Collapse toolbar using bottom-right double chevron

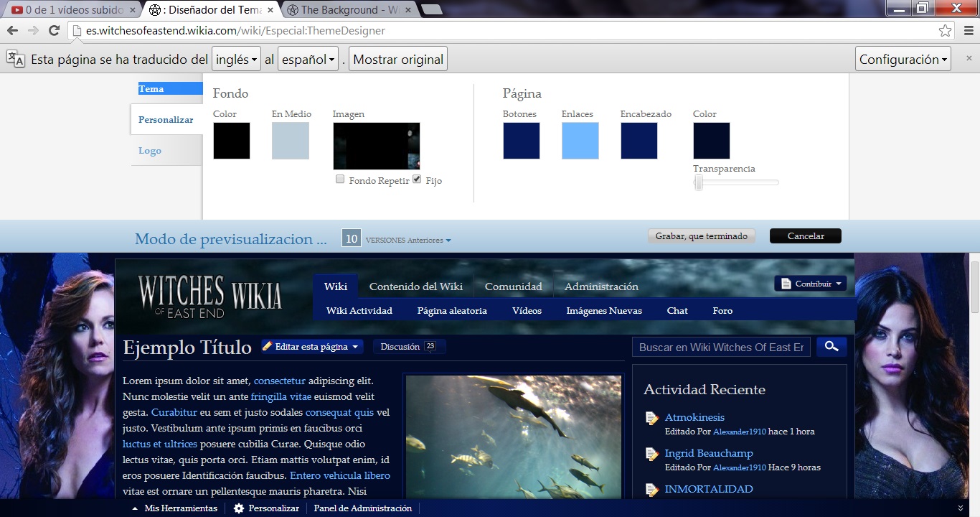[961, 508]
